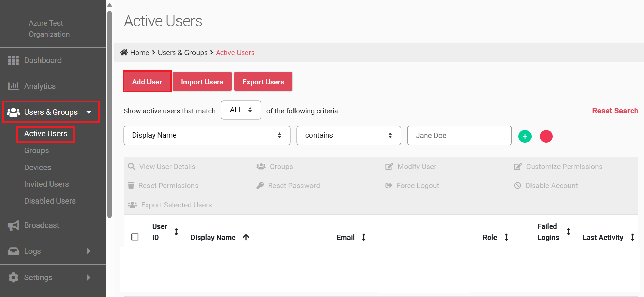The image size is (644, 297).
Task: Click the Export Users button
Action: click(263, 82)
